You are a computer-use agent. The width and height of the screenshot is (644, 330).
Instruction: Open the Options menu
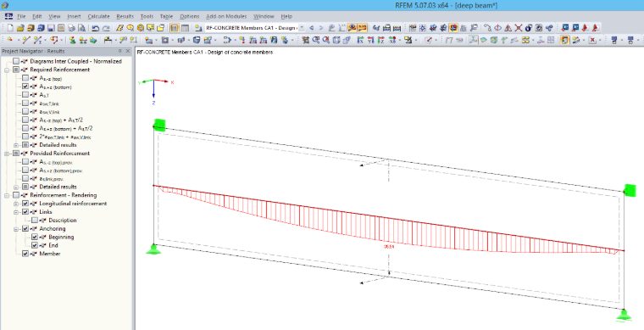click(189, 16)
